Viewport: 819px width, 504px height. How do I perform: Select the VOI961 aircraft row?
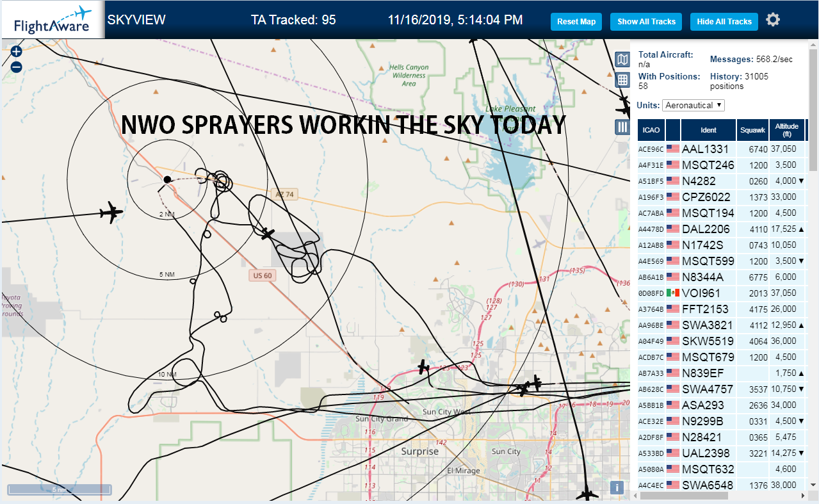[722, 293]
